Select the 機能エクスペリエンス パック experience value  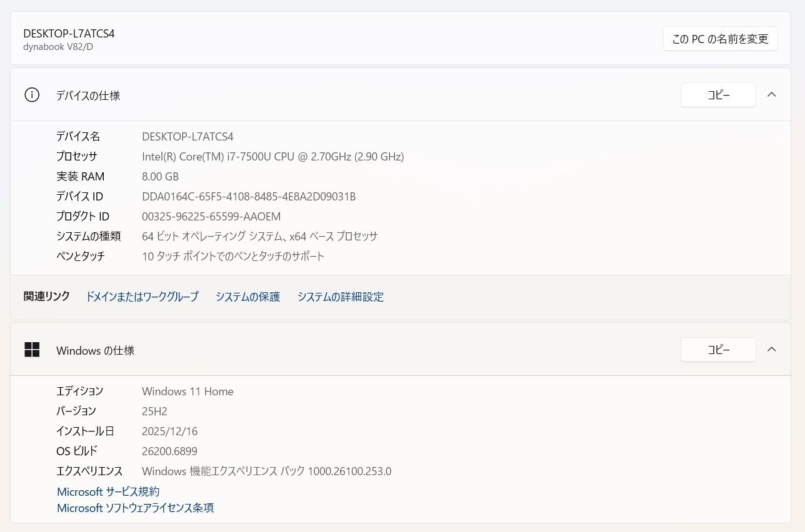tap(267, 471)
